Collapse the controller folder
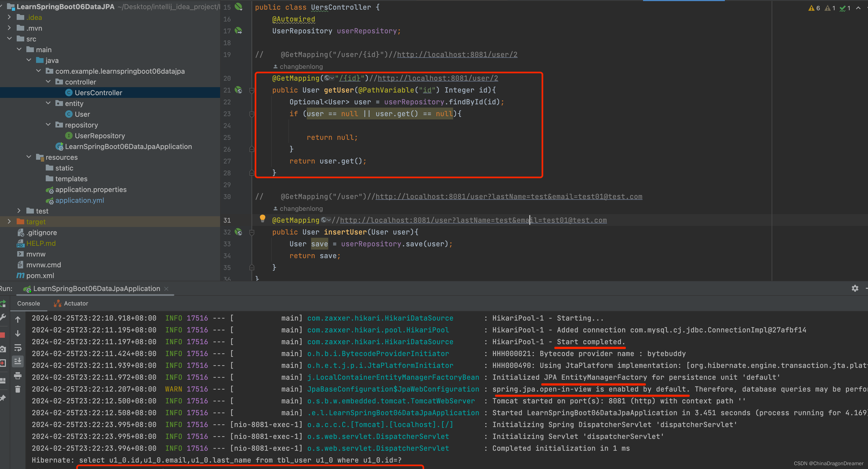The image size is (868, 469). 48,81
